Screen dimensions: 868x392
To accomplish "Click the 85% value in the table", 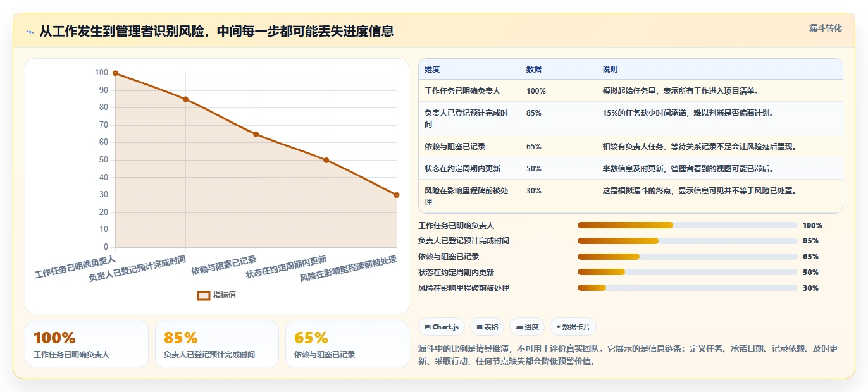I will coord(534,113).
